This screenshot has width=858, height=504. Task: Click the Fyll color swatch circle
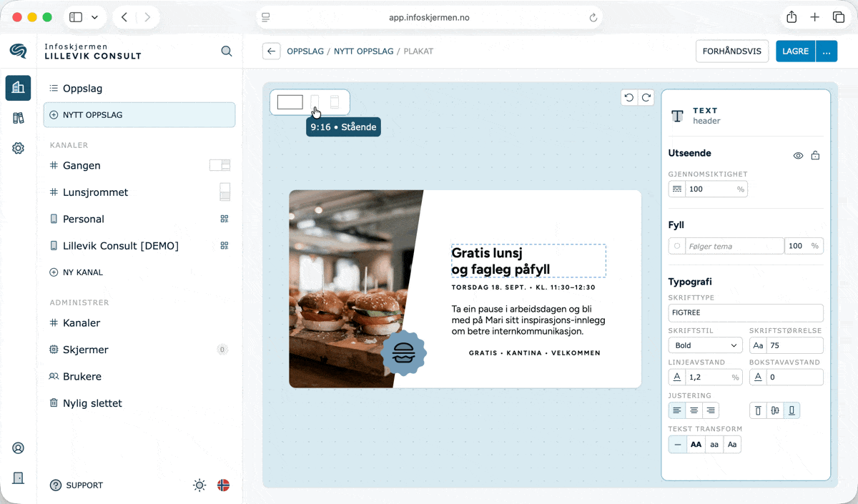(677, 246)
